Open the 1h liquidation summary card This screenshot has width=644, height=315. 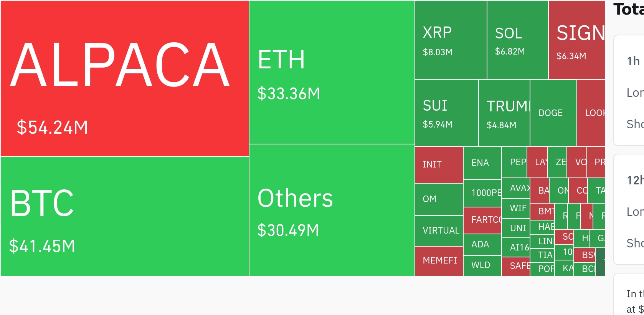tap(629, 90)
